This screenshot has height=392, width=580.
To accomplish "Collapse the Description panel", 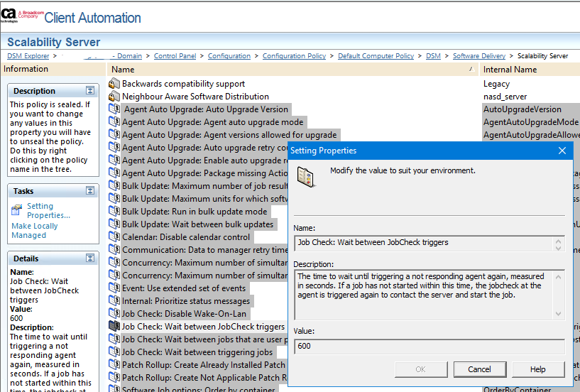I will (x=90, y=91).
